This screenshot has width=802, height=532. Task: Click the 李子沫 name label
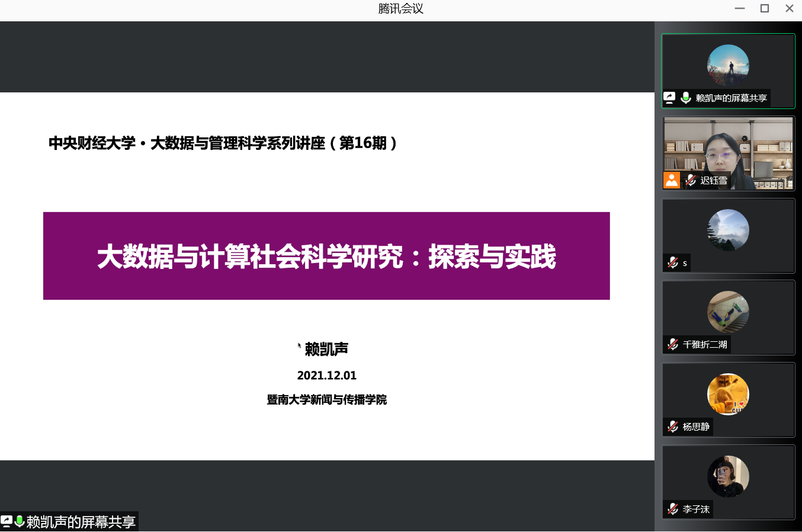coord(696,509)
